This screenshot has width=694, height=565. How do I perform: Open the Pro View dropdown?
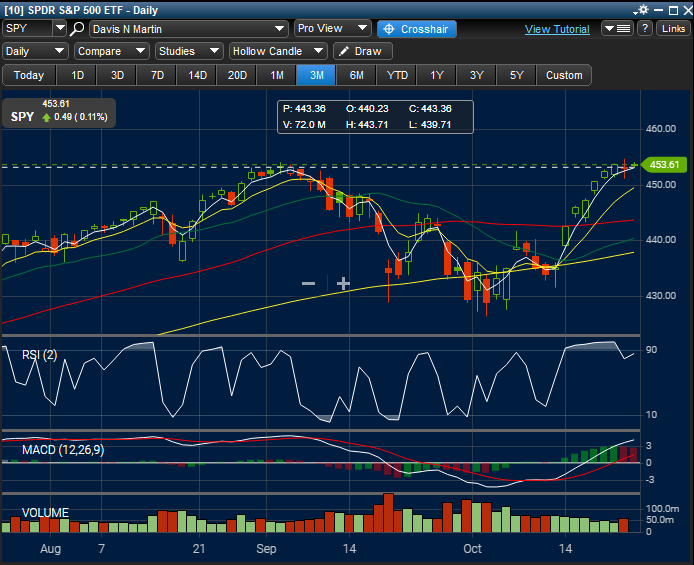pos(332,29)
